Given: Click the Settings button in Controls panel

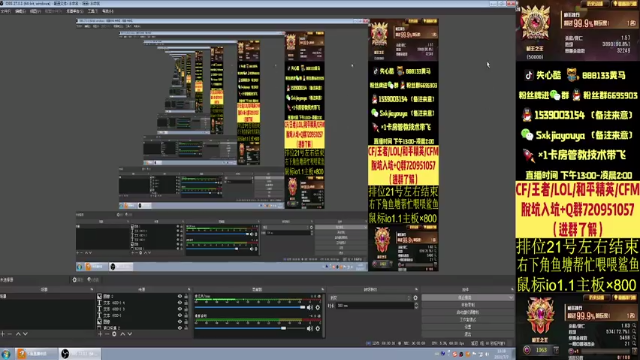Looking at the screenshot, I should click(x=468, y=327).
